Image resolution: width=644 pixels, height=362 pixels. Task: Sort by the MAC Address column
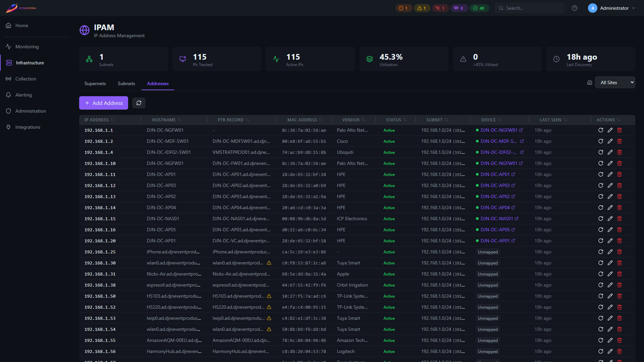coord(305,120)
